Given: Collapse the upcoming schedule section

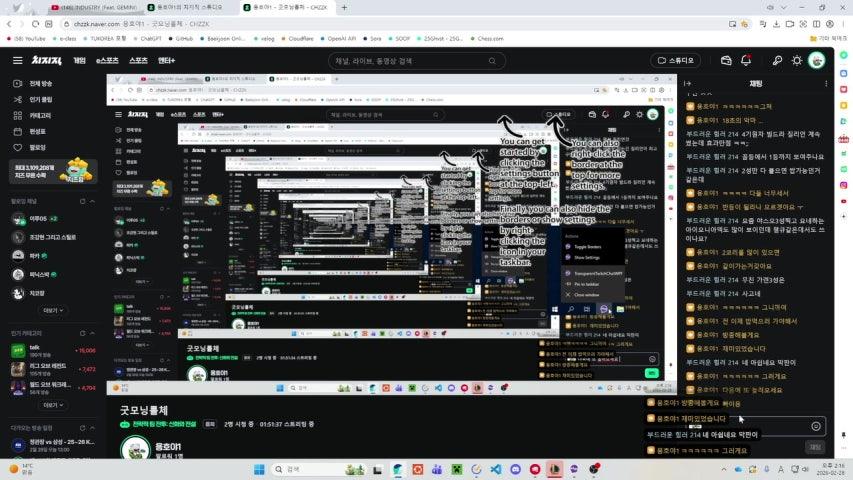Looking at the screenshot, I should tap(92, 428).
